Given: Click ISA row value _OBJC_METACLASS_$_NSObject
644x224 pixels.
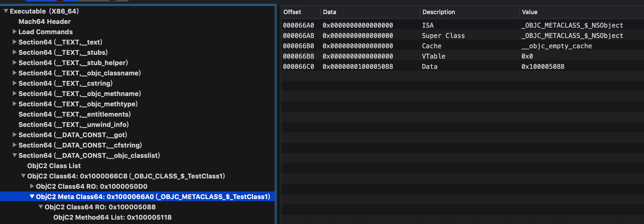Looking at the screenshot, I should [572, 25].
